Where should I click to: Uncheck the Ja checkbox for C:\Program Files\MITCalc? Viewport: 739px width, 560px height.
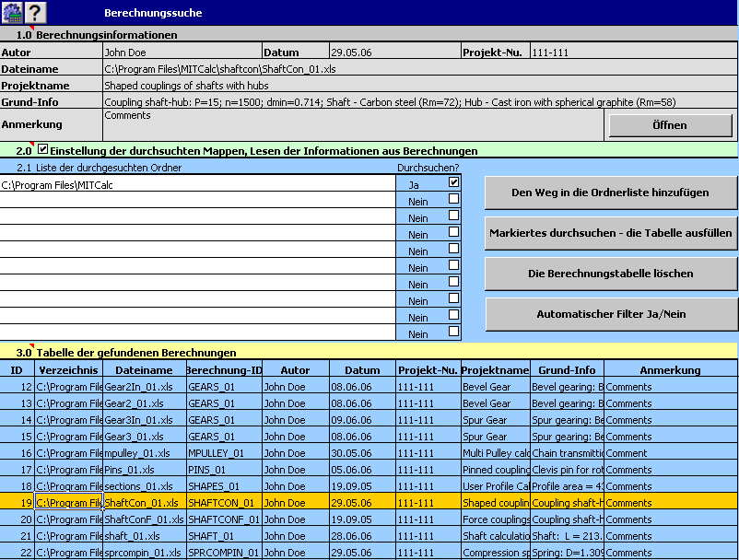point(453,182)
